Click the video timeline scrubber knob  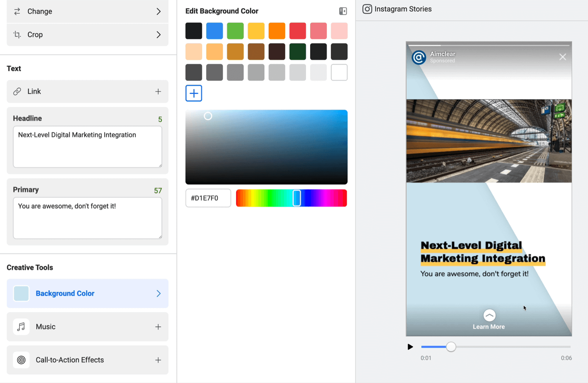coord(451,347)
